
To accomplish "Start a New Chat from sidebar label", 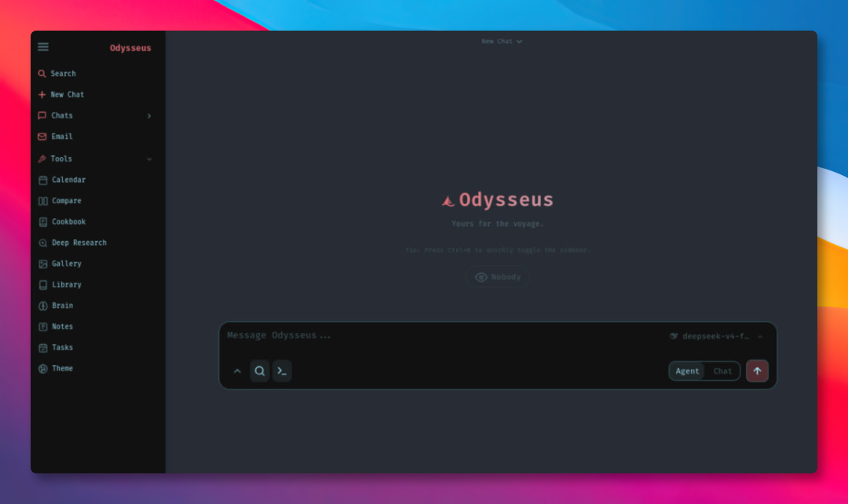I will click(67, 95).
